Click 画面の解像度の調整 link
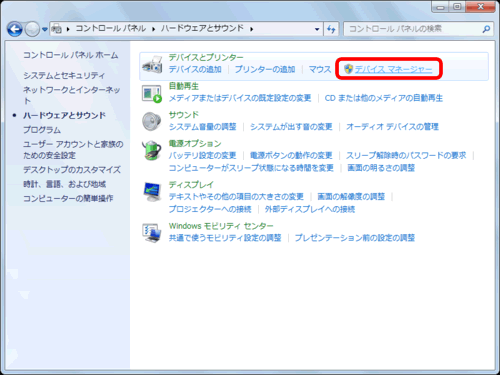Image resolution: width=500 pixels, height=375 pixels. click(351, 197)
